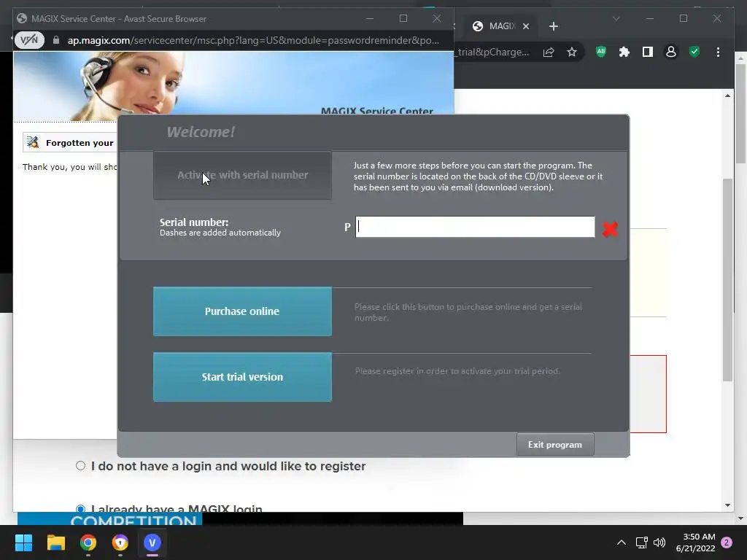
Task: Click the green shield extension icon
Action: pos(694,52)
